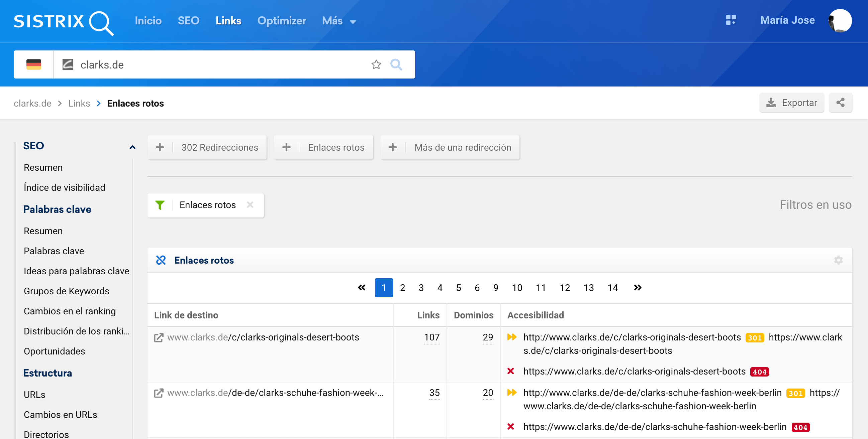Collapse the SEO sidebar section
The width and height of the screenshot is (868, 439).
[132, 147]
